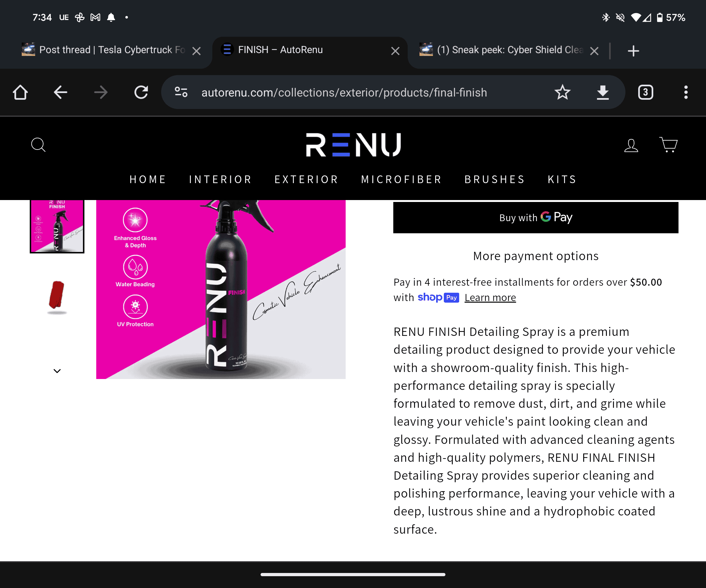The width and height of the screenshot is (706, 588).
Task: Close the Post thread Tesla Cybertruck tab
Action: [196, 51]
